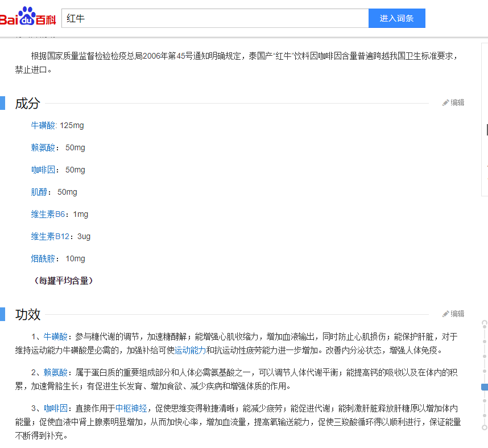Click the 3ug value text
488x448 pixels.
(x=84, y=236)
